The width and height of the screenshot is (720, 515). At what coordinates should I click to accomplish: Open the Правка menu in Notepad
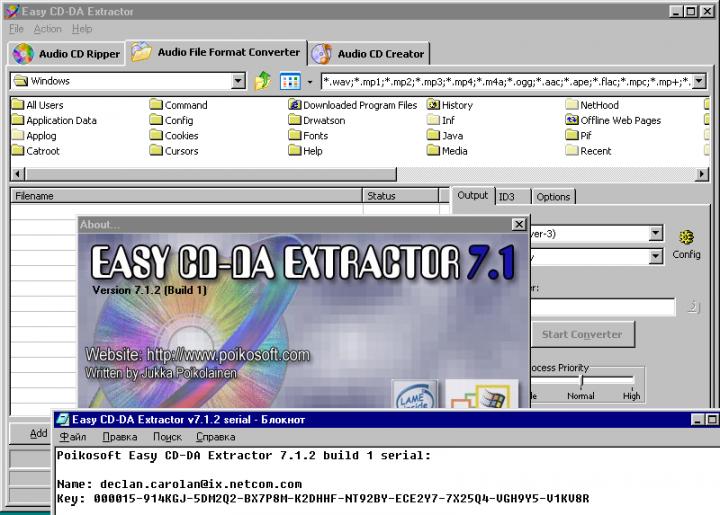[x=119, y=437]
